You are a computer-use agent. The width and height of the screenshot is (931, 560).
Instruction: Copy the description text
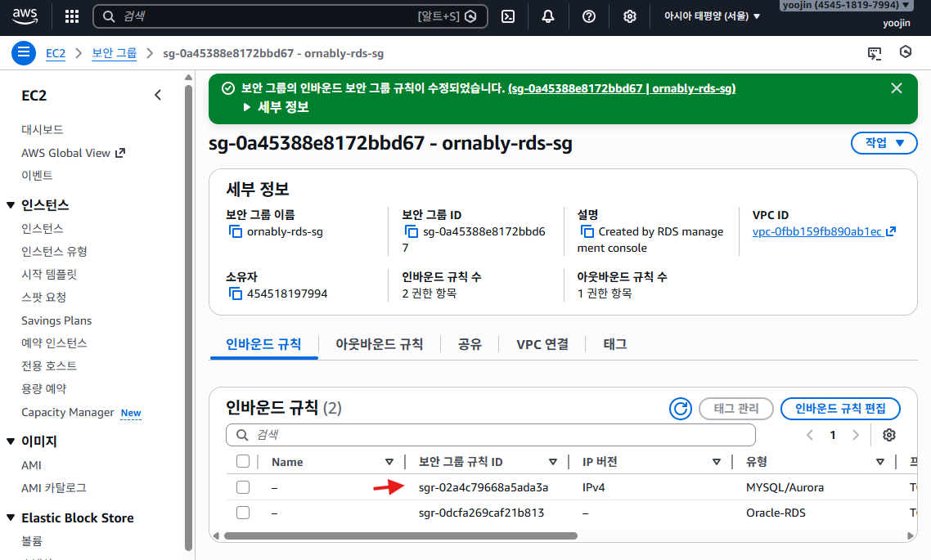click(x=587, y=231)
